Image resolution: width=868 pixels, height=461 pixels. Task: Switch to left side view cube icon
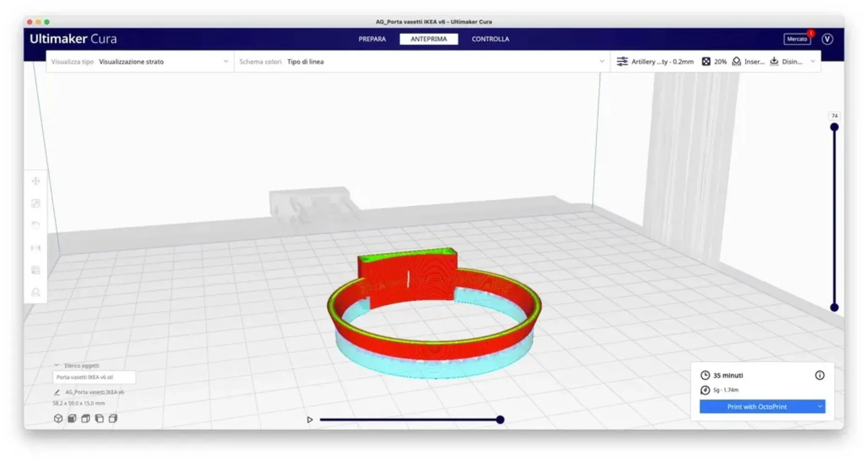99,419
